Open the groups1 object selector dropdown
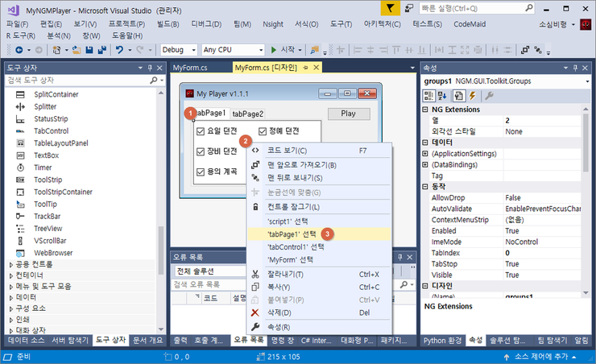 coord(587,81)
